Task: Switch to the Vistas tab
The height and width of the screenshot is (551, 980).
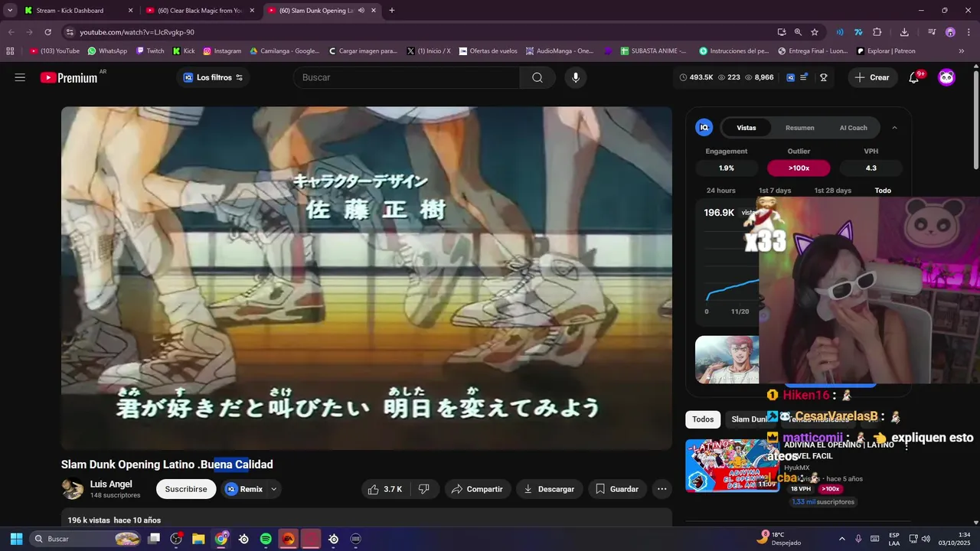Action: coord(746,128)
